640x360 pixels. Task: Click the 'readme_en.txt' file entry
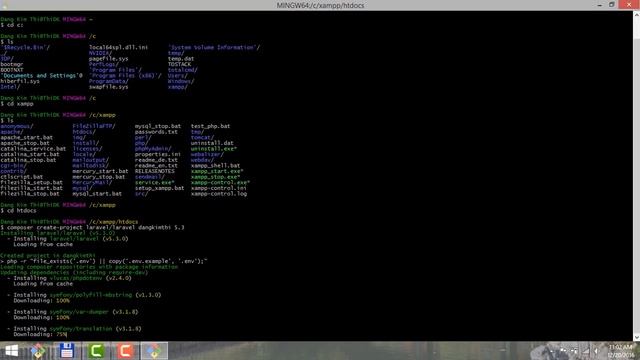click(x=156, y=166)
